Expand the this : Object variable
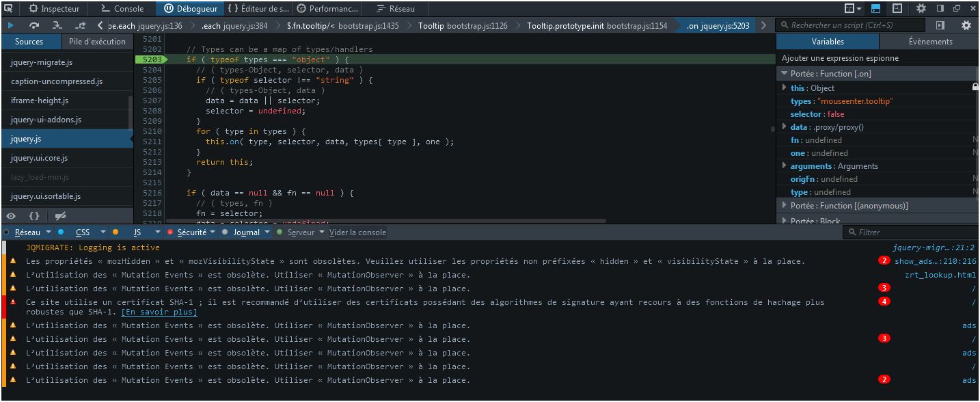Viewport: 980px width, 402px height. (x=785, y=88)
